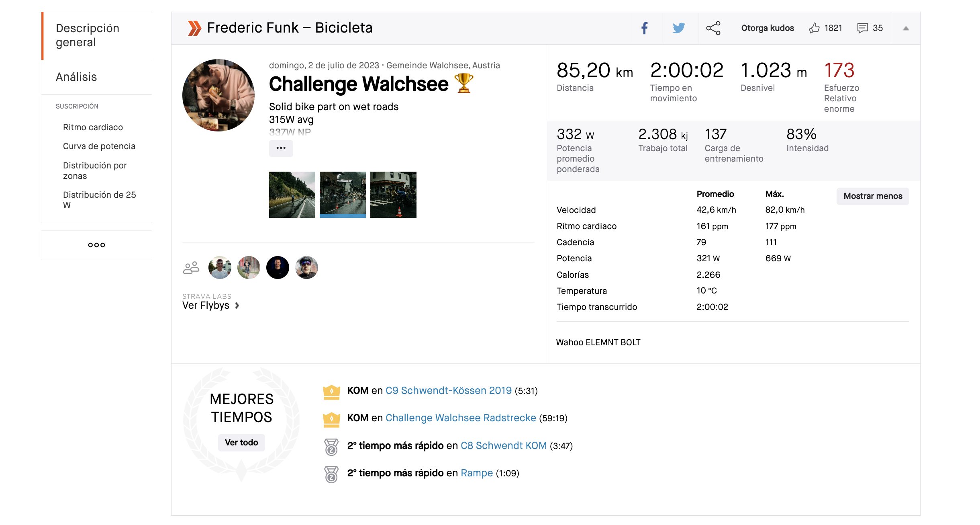This screenshot has width=980, height=525.
Task: Share activity on Facebook
Action: 645,28
